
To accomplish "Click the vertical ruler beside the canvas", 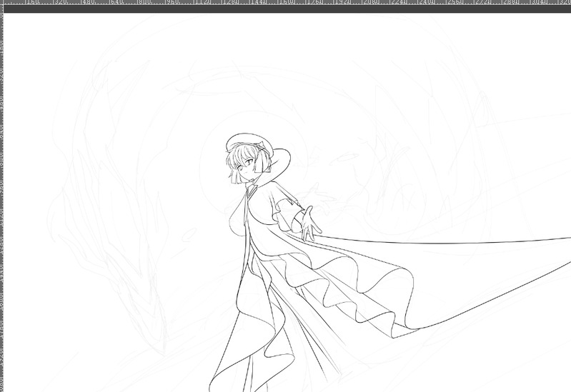I will (1, 202).
